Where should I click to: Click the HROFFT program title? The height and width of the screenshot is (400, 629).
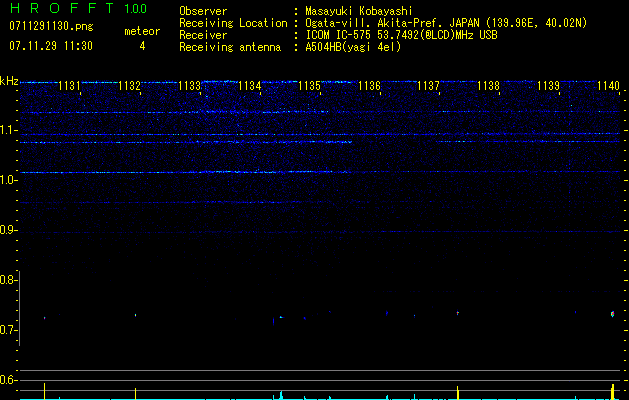click(64, 9)
